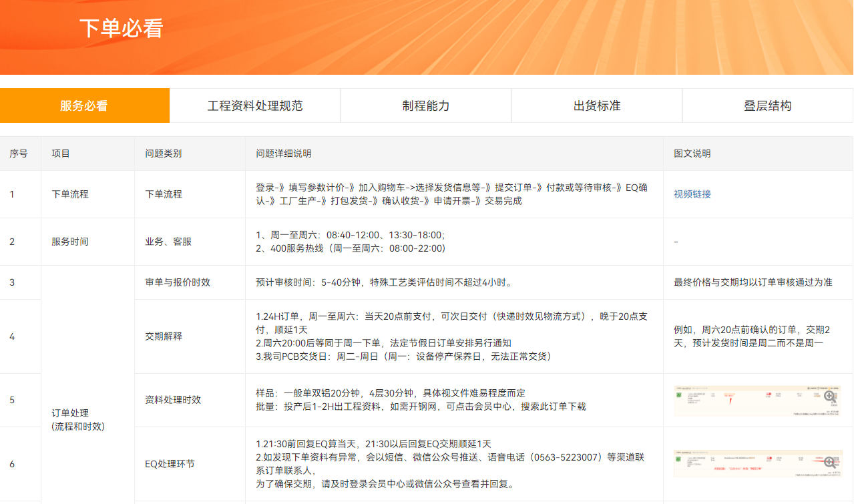Select the 制程能力 tab
The image size is (854, 504).
point(426,105)
